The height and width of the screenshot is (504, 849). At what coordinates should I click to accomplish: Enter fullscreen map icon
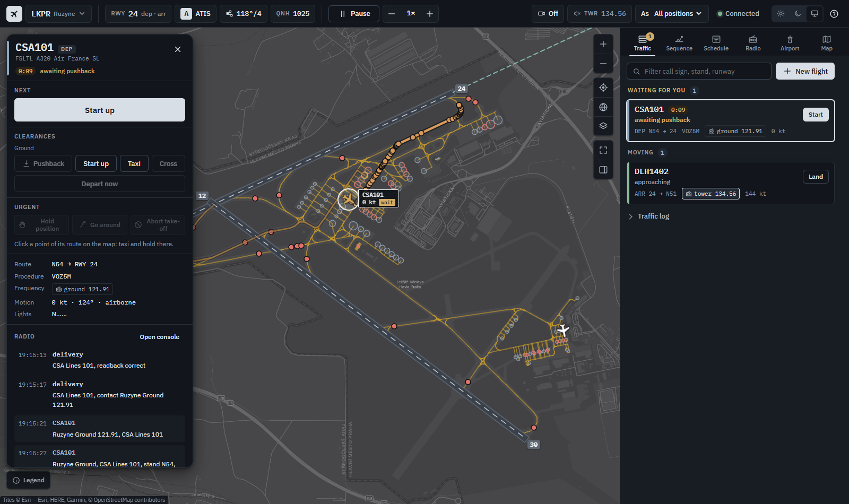tap(603, 150)
